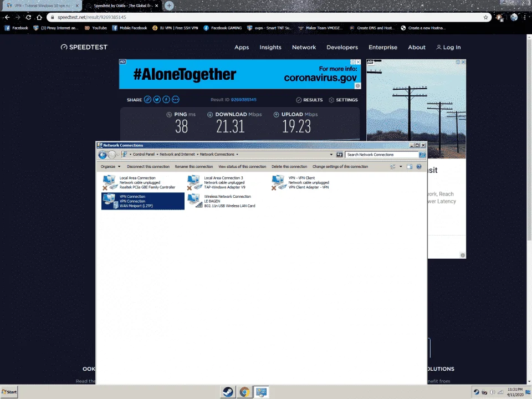Viewport: 532px width, 399px height.
Task: Click the browser address bar URL
Action: (x=92, y=17)
